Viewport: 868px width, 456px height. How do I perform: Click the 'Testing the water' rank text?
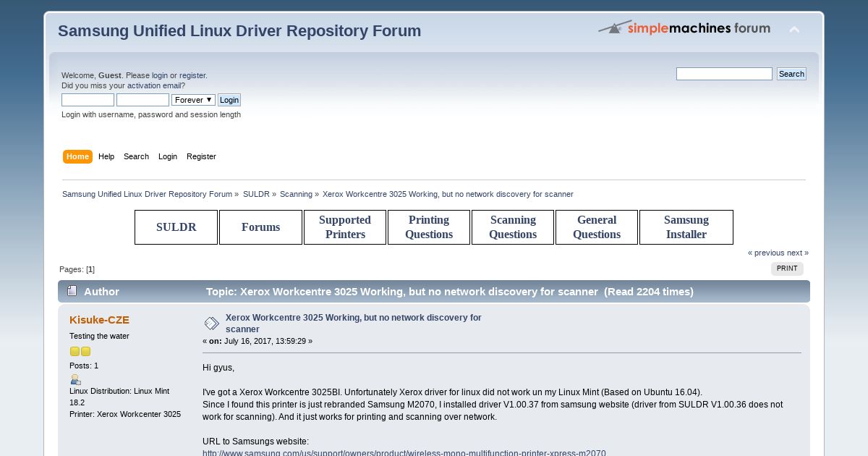99,336
